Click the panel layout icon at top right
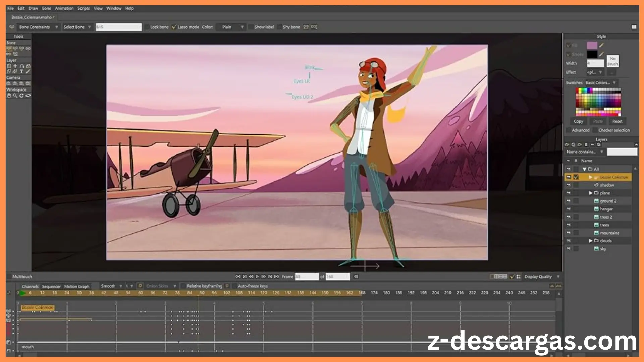 [x=634, y=27]
